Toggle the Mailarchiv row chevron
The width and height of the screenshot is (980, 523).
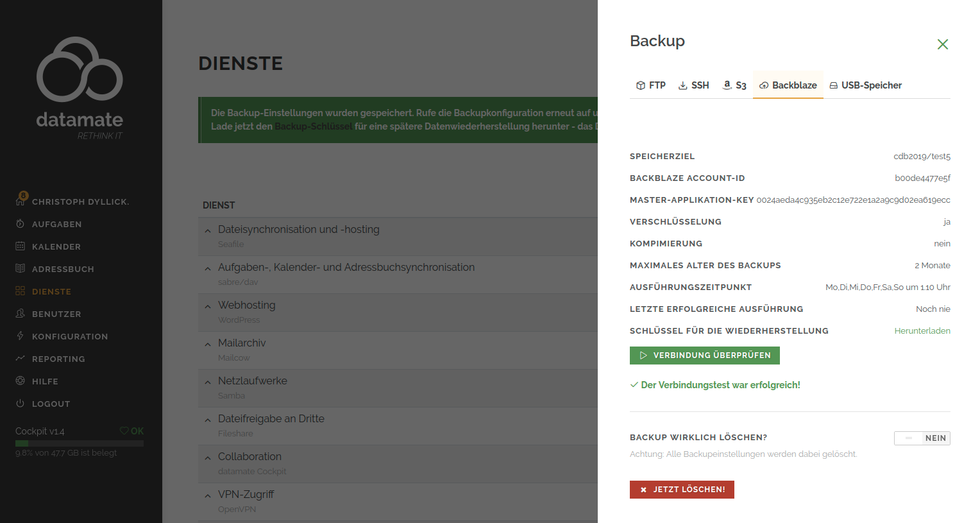[208, 344]
